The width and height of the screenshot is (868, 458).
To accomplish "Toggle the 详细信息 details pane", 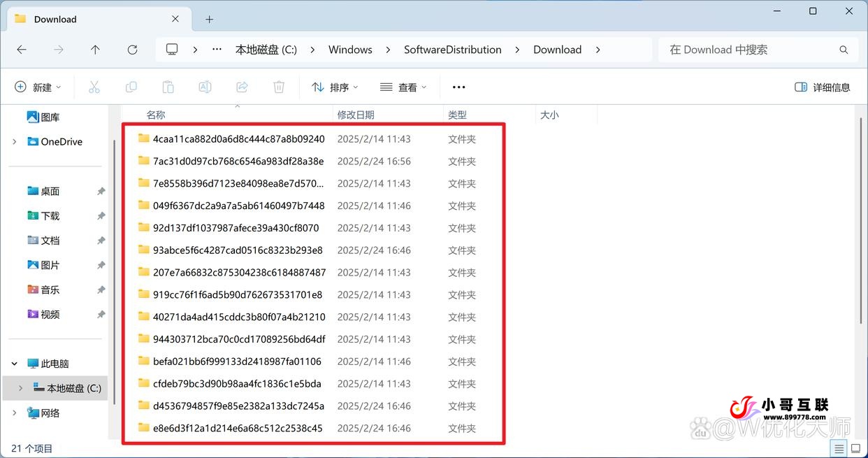I will [x=823, y=87].
